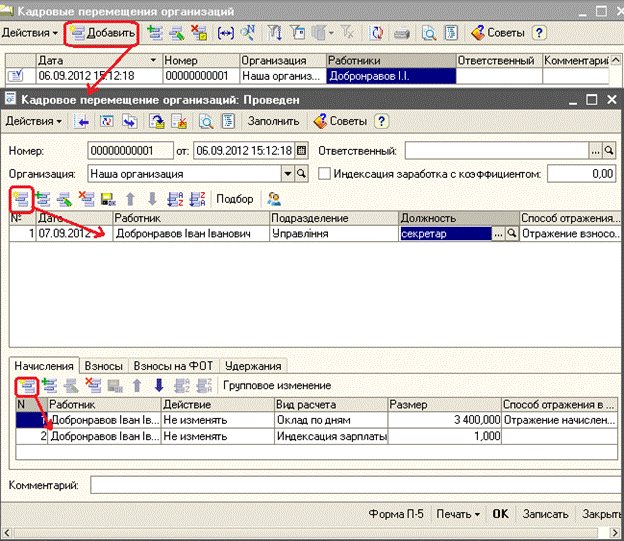Expand the Организация dropdown list
Viewport: 624px width, 541px height.
click(287, 174)
